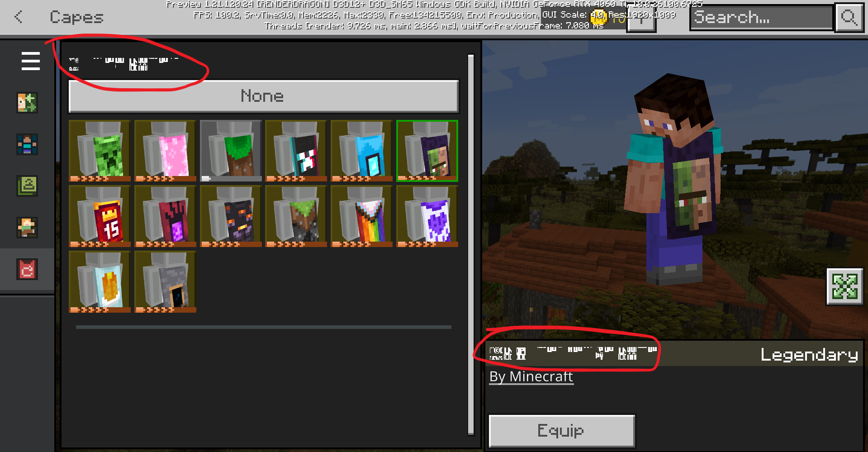Choose the green and brown tree cape
The height and width of the screenshot is (452, 868).
point(231,151)
